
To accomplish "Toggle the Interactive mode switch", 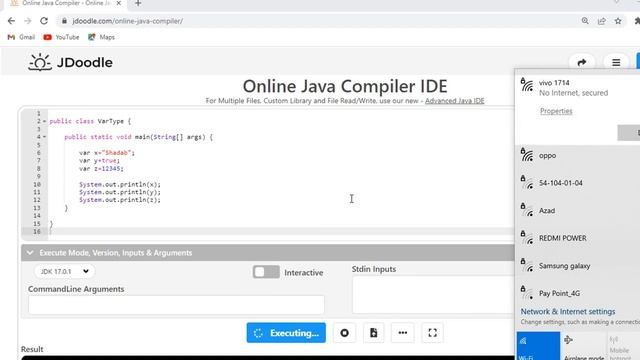I will pyautogui.click(x=266, y=272).
